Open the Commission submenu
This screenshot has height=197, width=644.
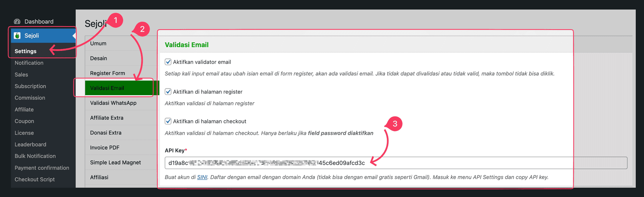(x=30, y=98)
